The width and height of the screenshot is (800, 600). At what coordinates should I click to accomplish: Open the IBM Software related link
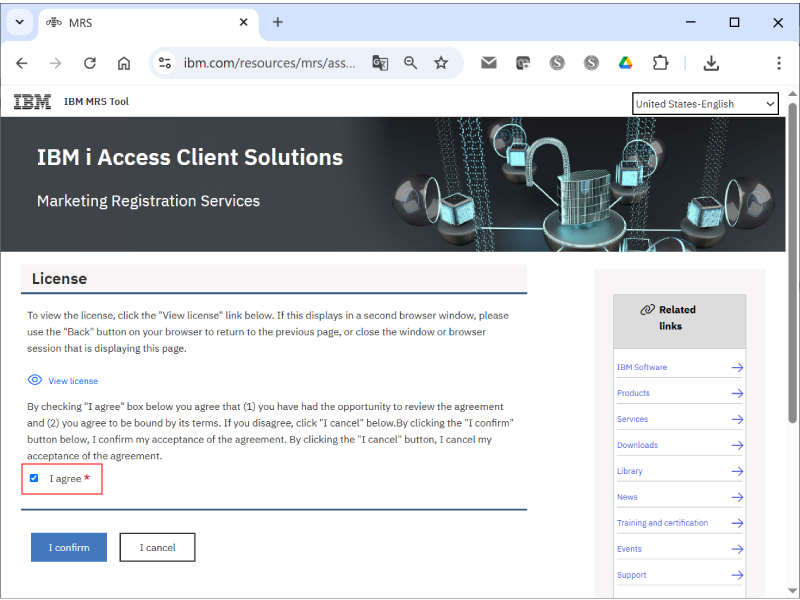coord(642,367)
